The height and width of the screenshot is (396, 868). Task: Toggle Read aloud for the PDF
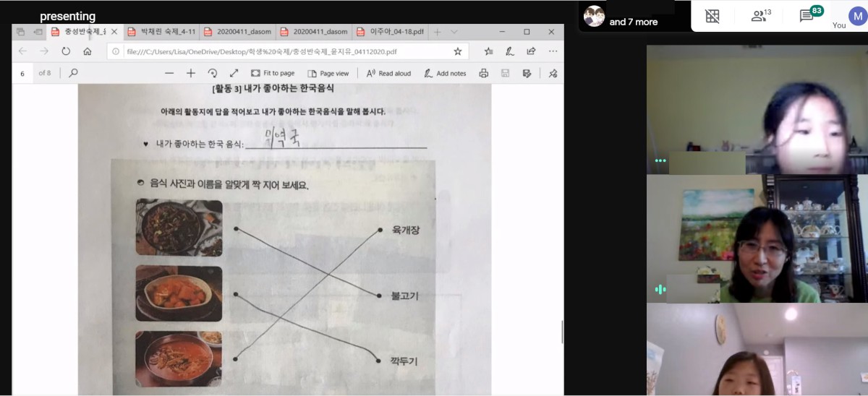coord(388,73)
